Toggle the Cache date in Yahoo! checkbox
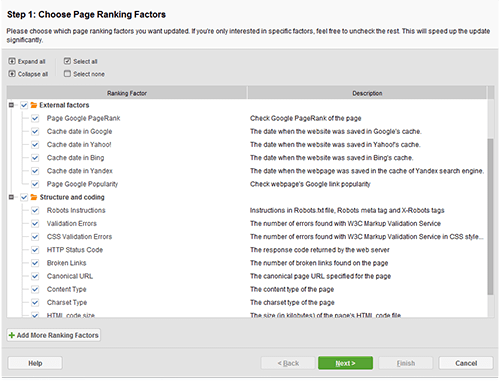Image resolution: width=500 pixels, height=381 pixels. 35,145
